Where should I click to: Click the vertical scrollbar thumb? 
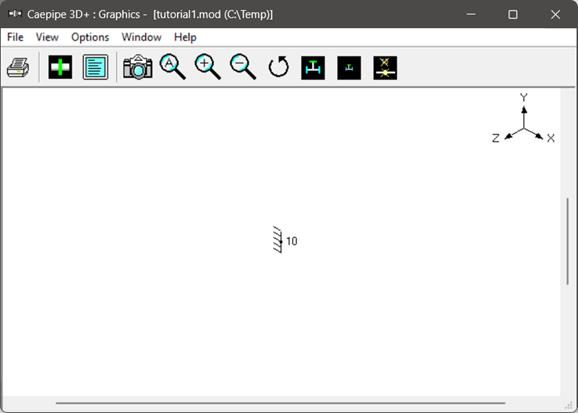click(568, 241)
